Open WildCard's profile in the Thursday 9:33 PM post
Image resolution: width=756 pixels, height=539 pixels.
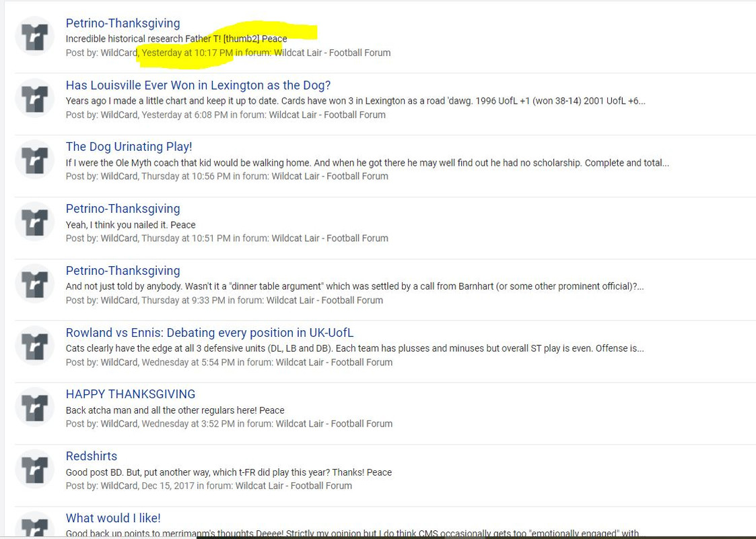coord(118,300)
